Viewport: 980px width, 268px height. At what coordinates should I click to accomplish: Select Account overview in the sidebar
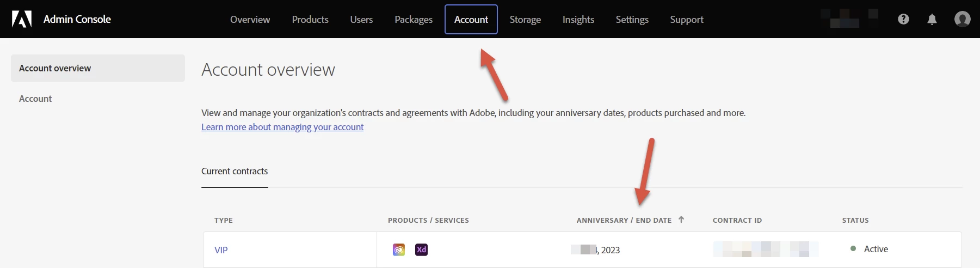[98, 68]
